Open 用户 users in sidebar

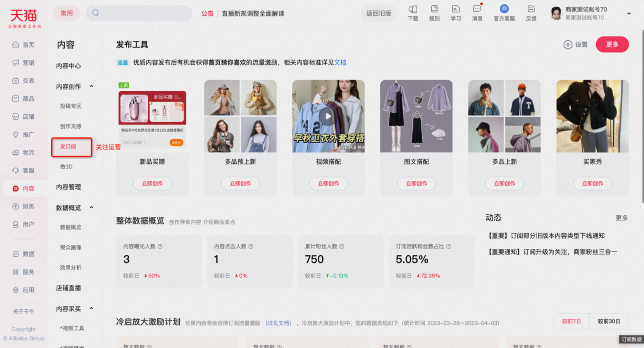click(x=23, y=224)
